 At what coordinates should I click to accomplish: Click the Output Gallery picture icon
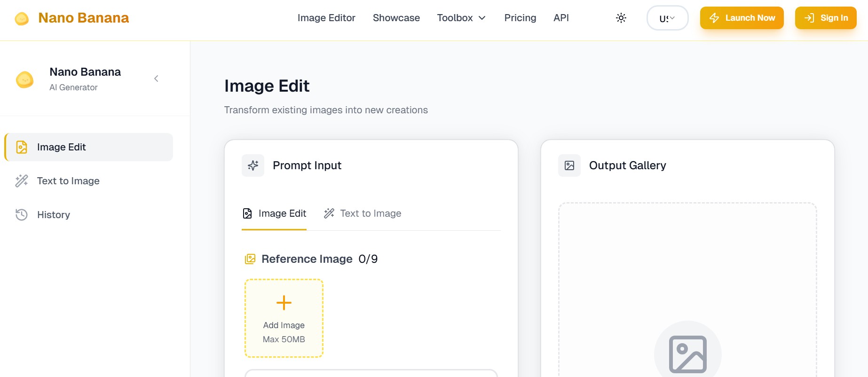tap(569, 165)
